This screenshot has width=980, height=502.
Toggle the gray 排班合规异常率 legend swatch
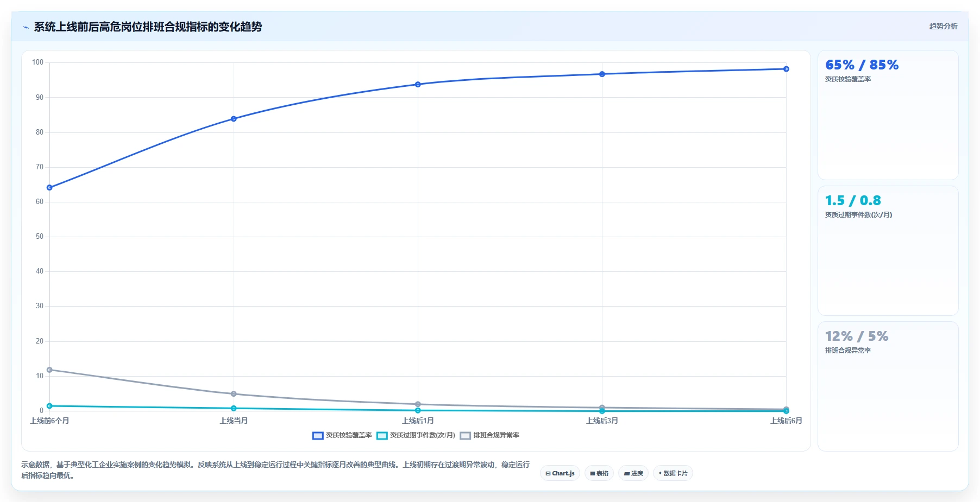(465, 435)
